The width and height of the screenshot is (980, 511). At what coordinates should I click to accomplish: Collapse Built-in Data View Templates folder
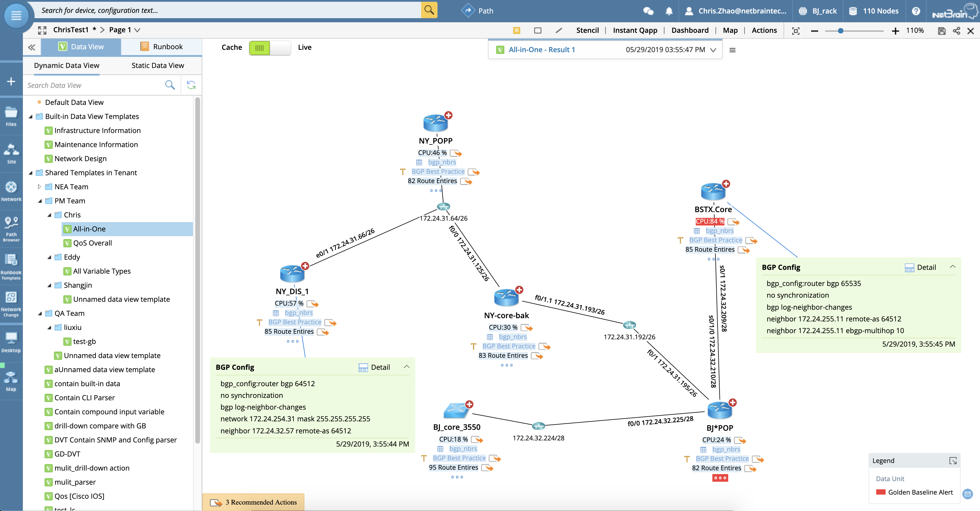click(x=31, y=116)
